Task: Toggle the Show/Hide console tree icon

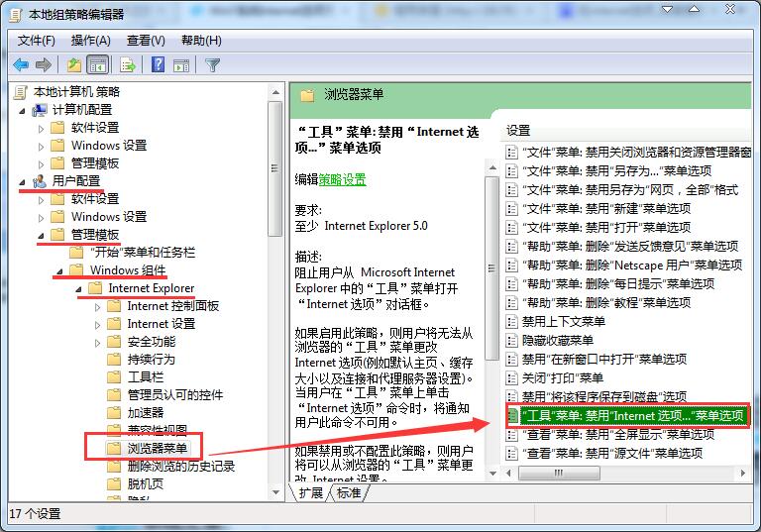Action: pyautogui.click(x=97, y=64)
